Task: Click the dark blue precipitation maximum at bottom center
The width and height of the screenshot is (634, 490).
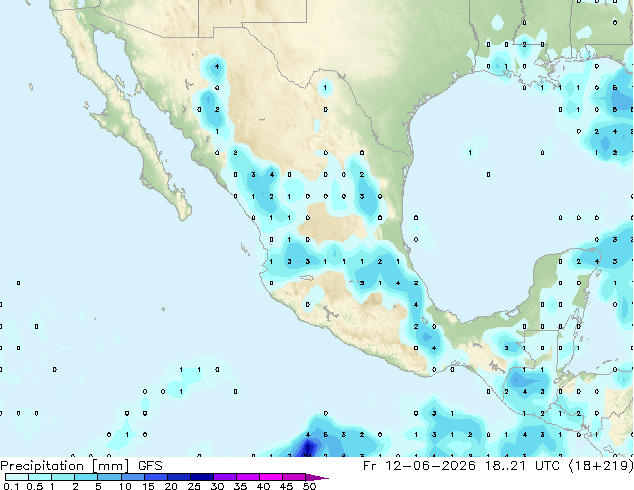Action: tap(308, 449)
